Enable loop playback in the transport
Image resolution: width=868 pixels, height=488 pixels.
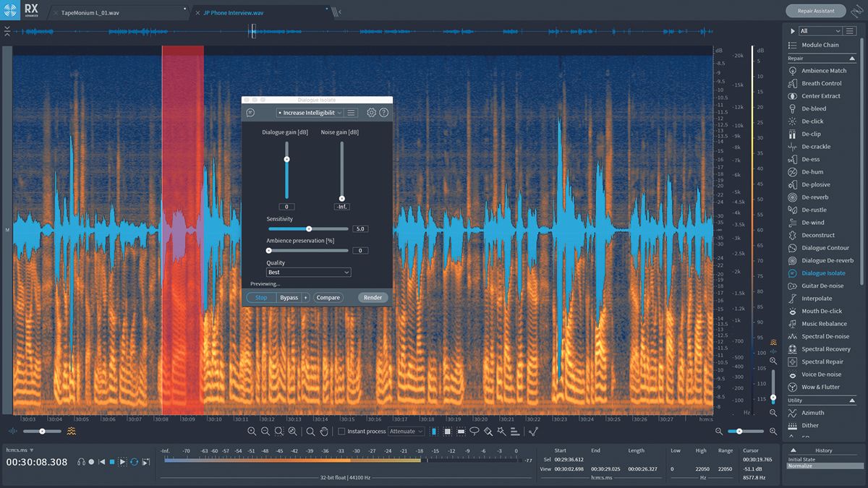(x=133, y=461)
